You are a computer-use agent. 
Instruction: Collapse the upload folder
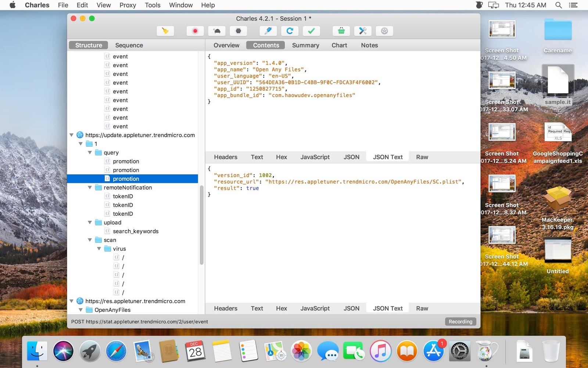[x=90, y=222]
